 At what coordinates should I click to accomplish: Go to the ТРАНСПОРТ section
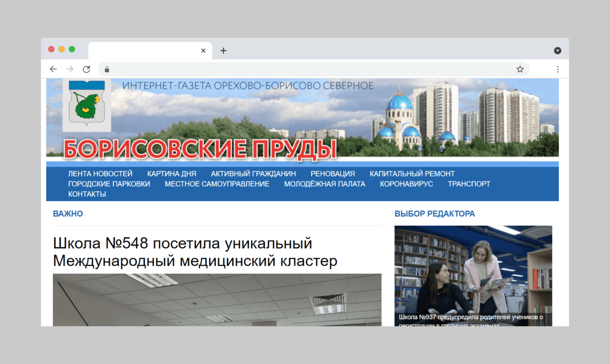click(469, 184)
